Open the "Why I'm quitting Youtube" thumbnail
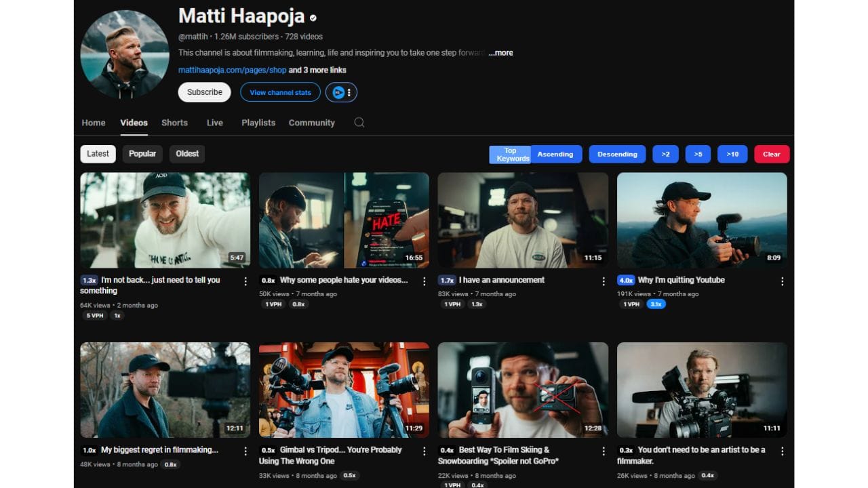The height and width of the screenshot is (488, 868). (x=702, y=220)
